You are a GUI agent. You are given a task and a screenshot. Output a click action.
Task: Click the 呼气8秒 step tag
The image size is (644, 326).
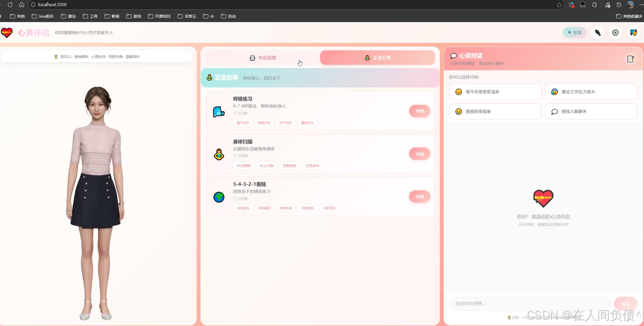(285, 123)
